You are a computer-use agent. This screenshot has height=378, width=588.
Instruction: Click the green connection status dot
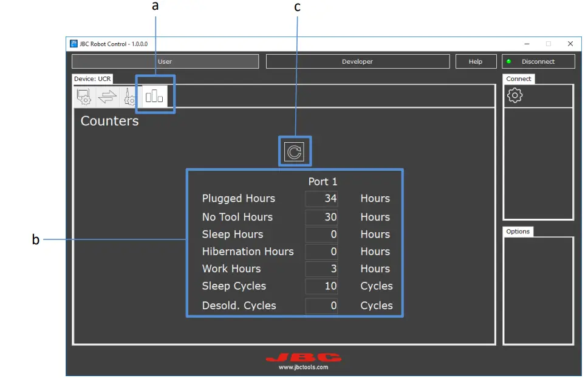508,61
